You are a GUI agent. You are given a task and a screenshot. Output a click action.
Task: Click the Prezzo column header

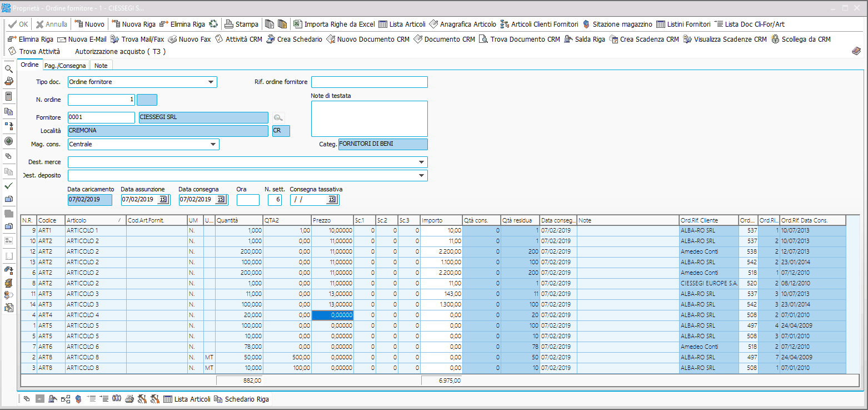[332, 220]
